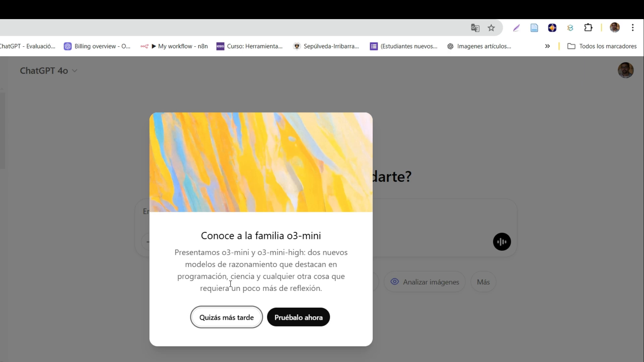644x362 pixels.
Task: Open the Billing overview bookmark
Action: [97, 46]
